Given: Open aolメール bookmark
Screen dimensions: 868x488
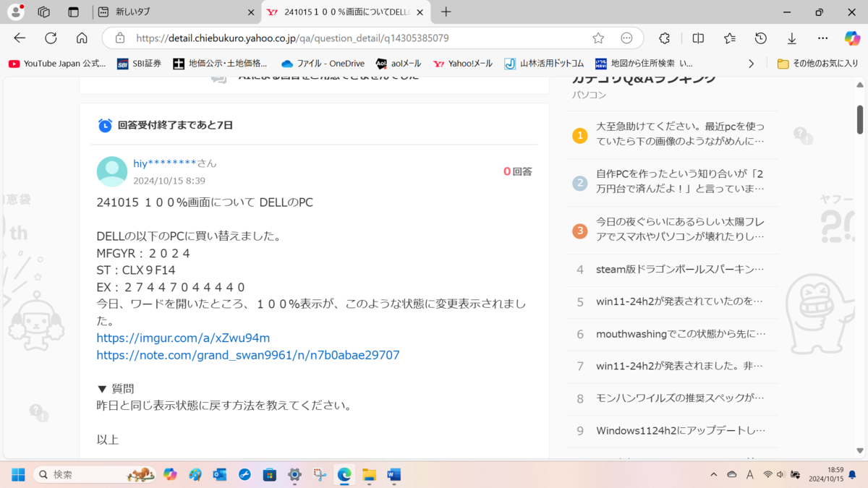Looking at the screenshot, I should 399,64.
